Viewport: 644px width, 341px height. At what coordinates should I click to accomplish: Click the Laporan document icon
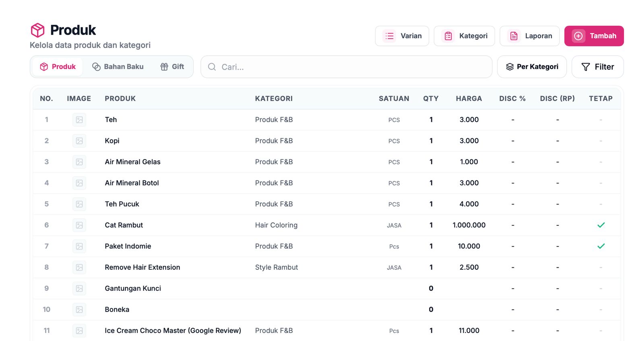coord(514,36)
